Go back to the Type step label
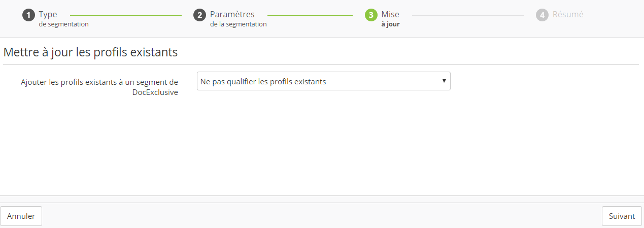This screenshot has height=228, width=644. point(48,14)
